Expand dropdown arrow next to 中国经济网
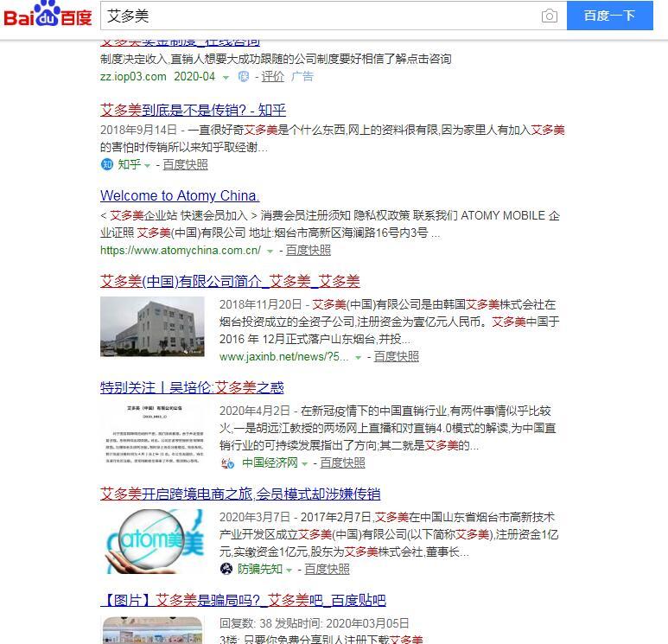668x644 pixels. click(304, 463)
